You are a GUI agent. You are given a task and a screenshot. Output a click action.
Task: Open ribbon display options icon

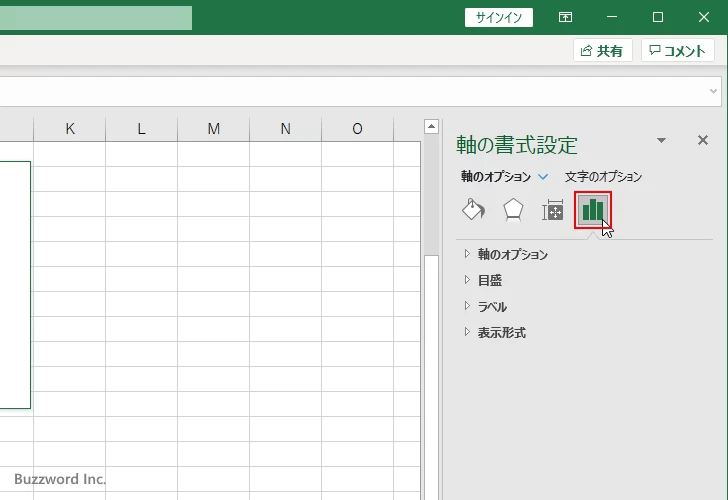pyautogui.click(x=565, y=17)
